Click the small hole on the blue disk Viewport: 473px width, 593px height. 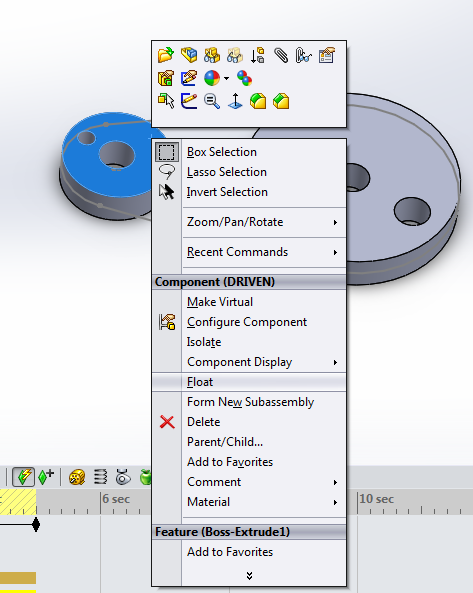86,138
